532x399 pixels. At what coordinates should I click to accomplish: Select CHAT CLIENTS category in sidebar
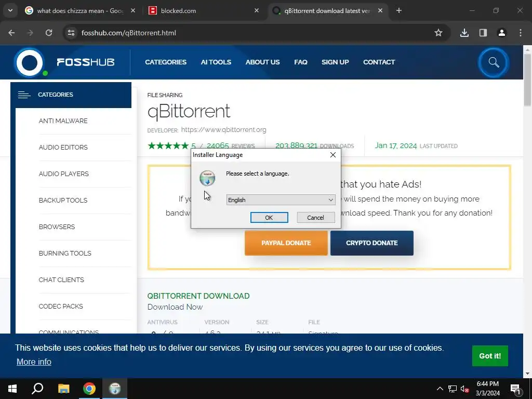click(61, 280)
